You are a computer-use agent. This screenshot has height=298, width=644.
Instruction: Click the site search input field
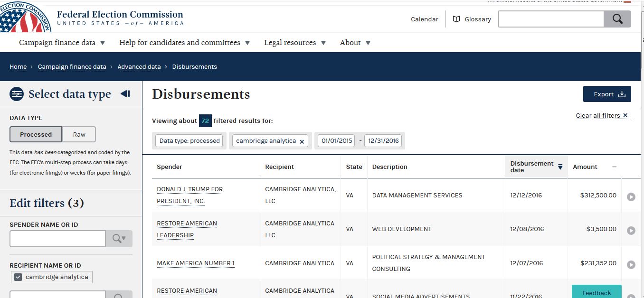(551, 19)
